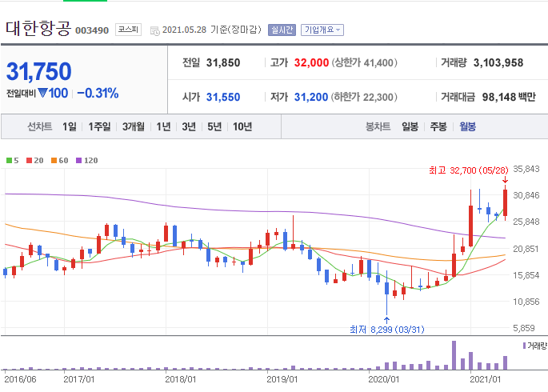The width and height of the screenshot is (548, 392).
Task: Click the 2019/01 date axis label
Action: point(282,379)
